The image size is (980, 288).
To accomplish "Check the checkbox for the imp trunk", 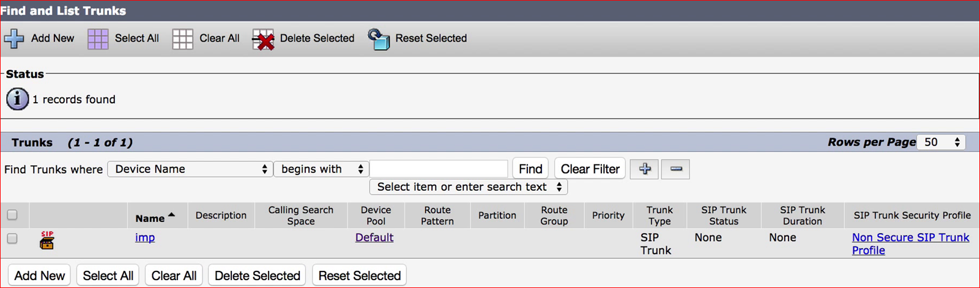I will point(12,238).
